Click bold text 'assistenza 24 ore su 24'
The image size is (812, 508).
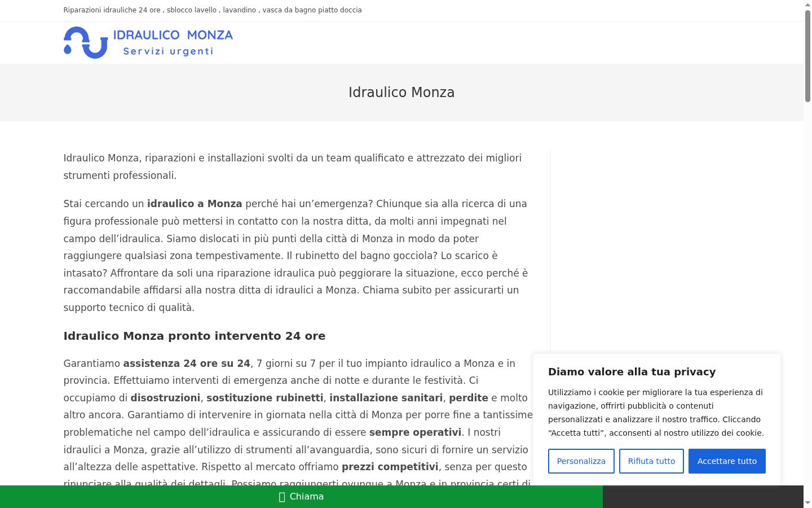(x=187, y=364)
